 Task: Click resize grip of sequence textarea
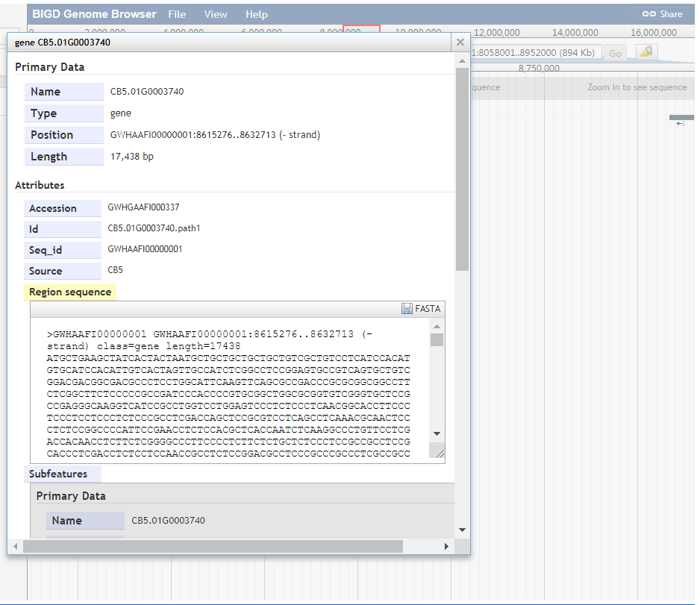[x=440, y=453]
